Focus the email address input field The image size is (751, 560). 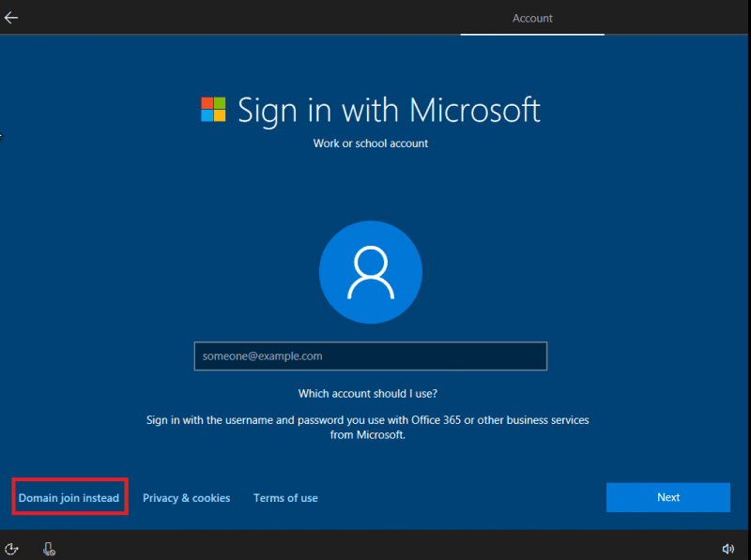click(x=371, y=356)
